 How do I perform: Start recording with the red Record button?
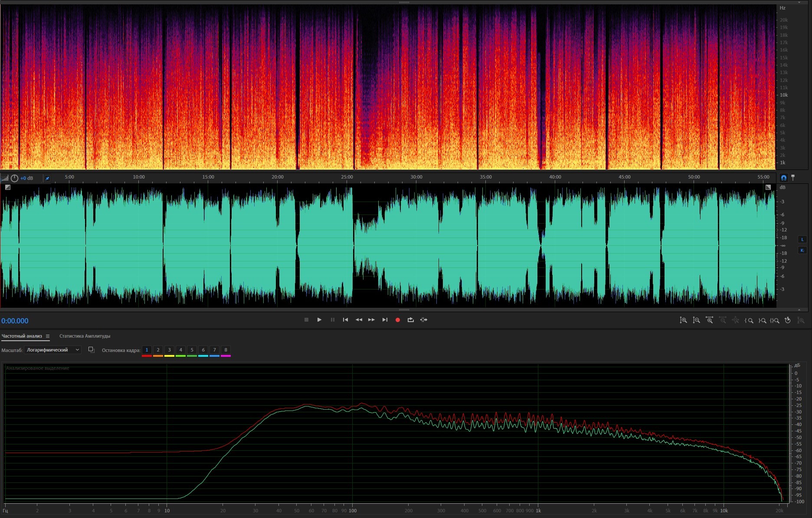point(397,320)
